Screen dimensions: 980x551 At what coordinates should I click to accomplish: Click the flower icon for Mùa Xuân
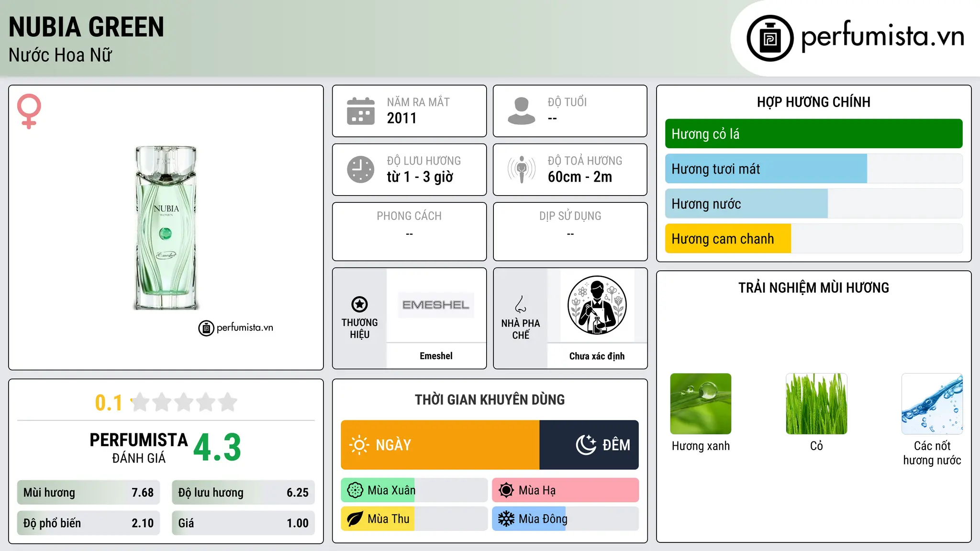click(355, 490)
